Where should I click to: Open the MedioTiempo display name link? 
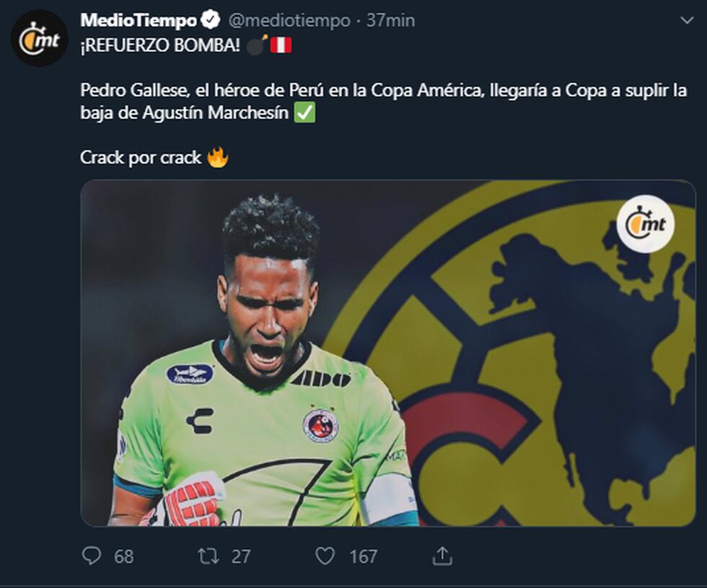[x=139, y=21]
